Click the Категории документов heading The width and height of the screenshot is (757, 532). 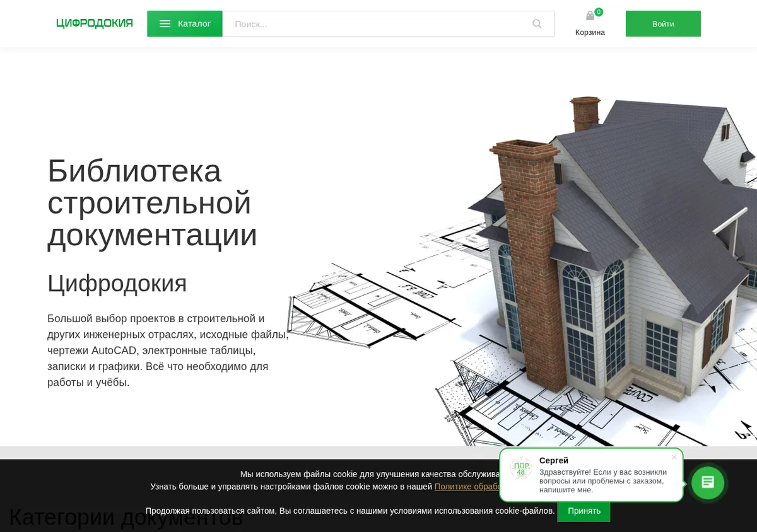126,517
